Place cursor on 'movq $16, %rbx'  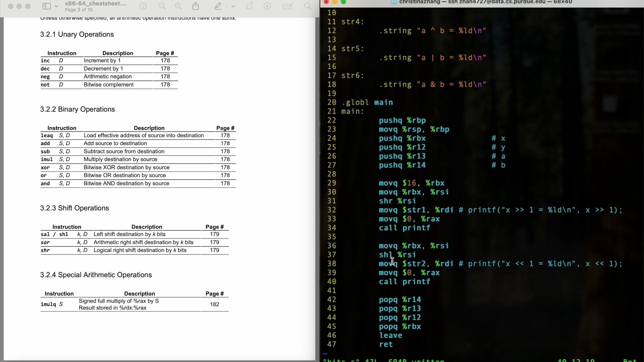[412, 183]
